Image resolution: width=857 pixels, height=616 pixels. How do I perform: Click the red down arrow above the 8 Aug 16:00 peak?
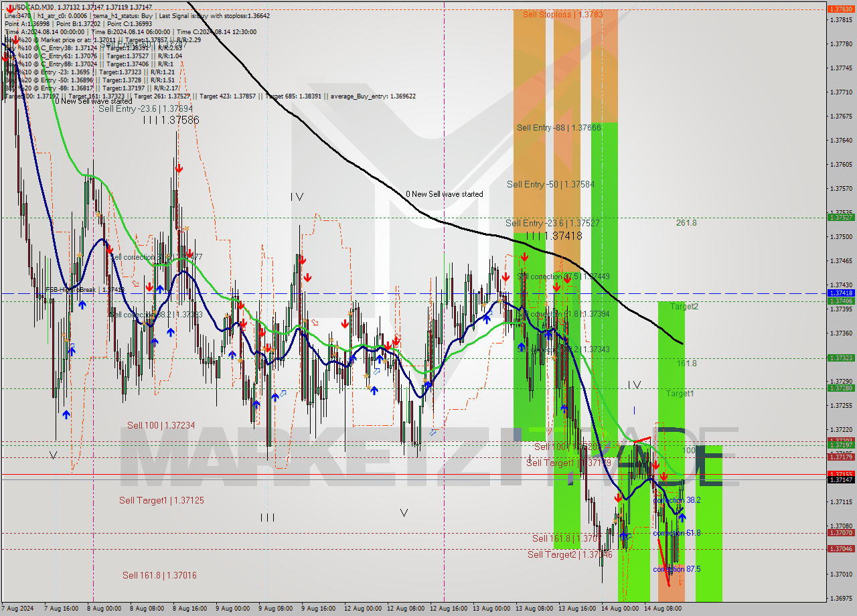(x=179, y=168)
